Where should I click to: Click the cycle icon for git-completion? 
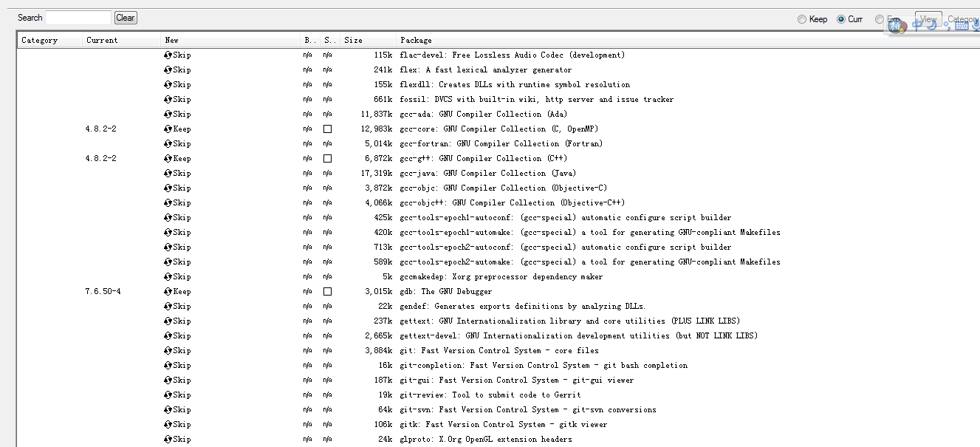pyautogui.click(x=168, y=366)
